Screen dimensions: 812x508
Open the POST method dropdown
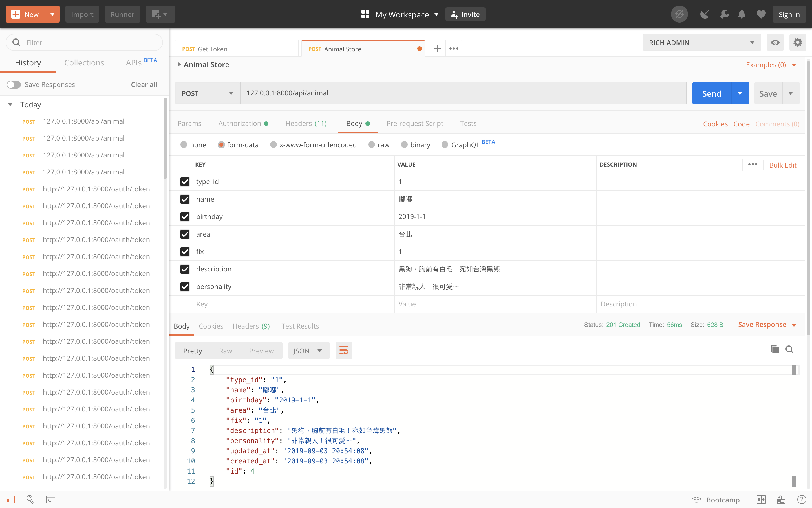[x=207, y=93]
